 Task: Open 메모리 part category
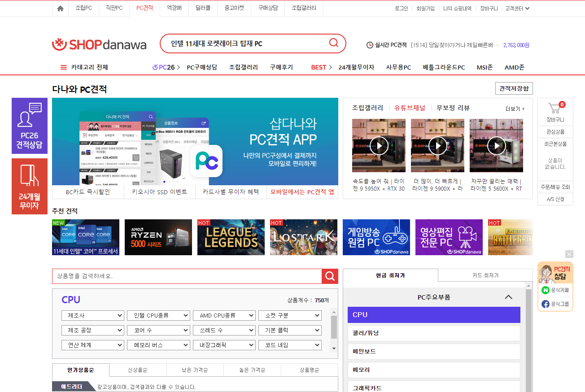point(434,370)
